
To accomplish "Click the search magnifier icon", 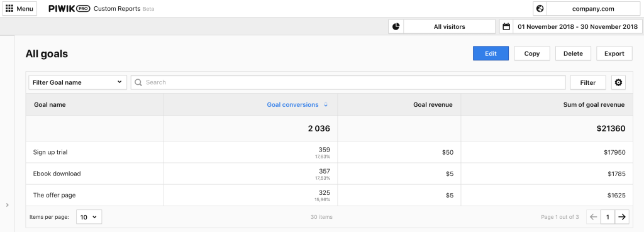I will [x=138, y=82].
